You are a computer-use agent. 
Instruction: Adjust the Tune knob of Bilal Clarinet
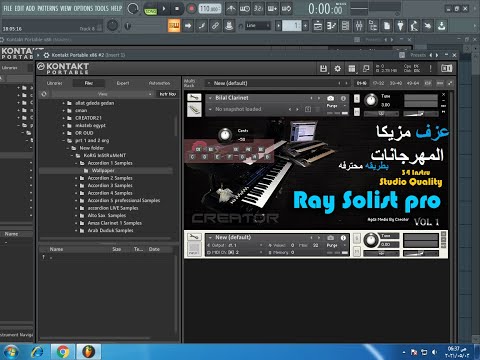tap(371, 100)
